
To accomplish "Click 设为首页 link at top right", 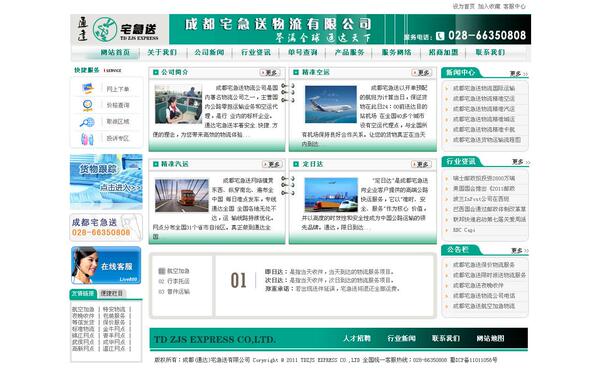I will 463,7.
